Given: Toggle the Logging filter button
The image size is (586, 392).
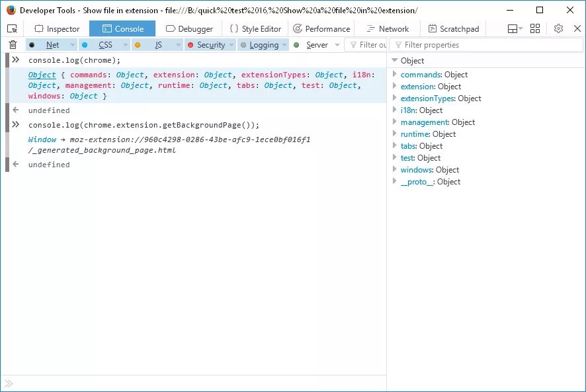Looking at the screenshot, I should point(260,45).
